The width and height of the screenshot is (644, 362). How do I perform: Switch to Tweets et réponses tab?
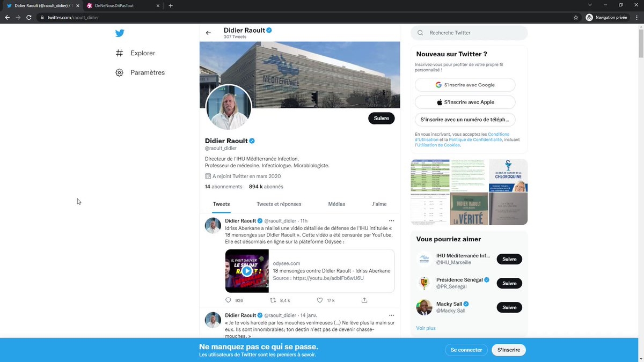point(279,204)
